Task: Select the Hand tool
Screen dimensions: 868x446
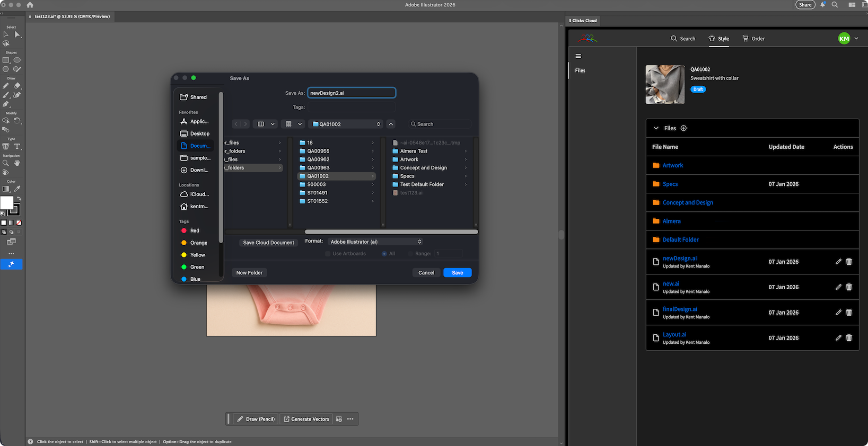Action: (17, 163)
